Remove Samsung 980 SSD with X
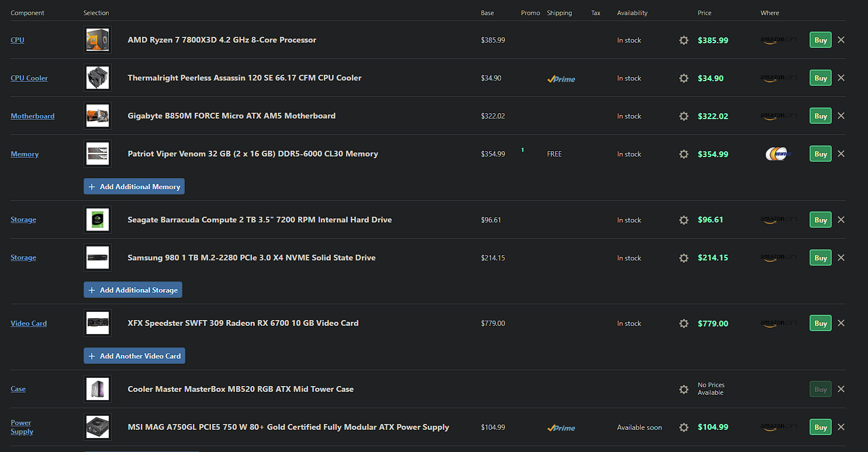 (x=841, y=258)
